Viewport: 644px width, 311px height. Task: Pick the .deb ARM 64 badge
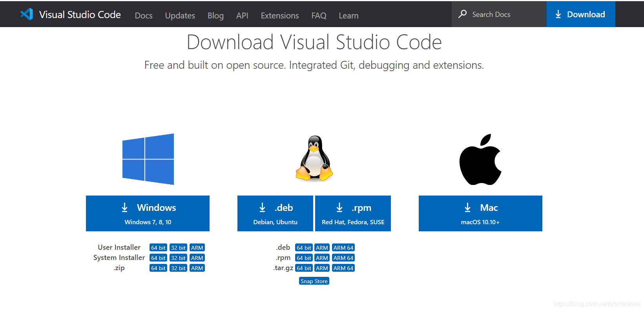click(343, 248)
